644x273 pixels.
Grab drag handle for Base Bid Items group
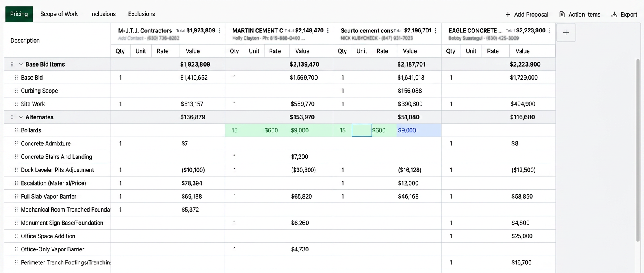coord(12,64)
